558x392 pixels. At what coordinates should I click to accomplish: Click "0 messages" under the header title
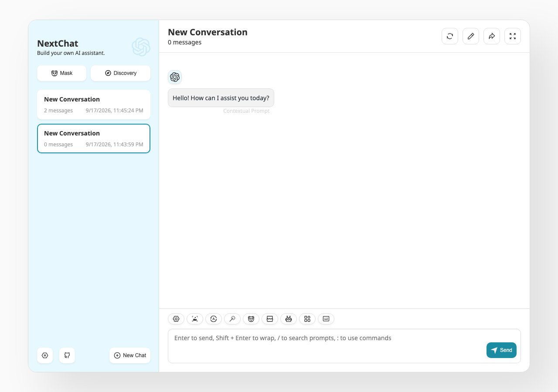pyautogui.click(x=184, y=43)
